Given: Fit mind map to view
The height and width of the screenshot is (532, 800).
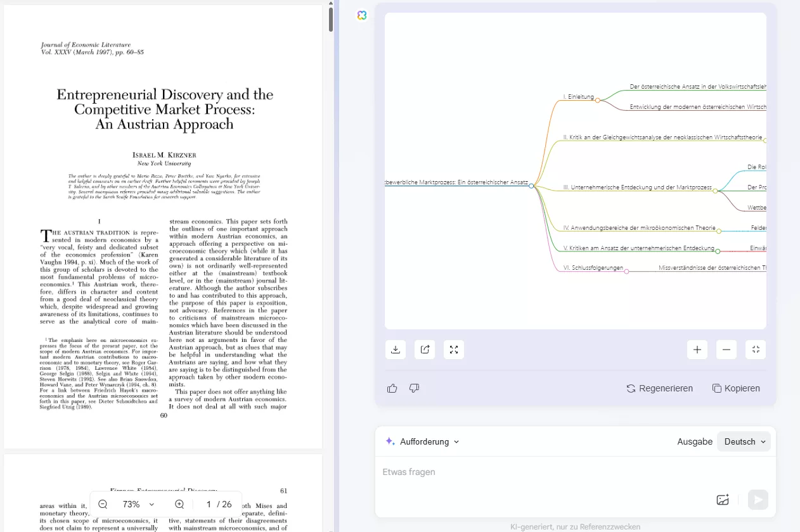Looking at the screenshot, I should [756, 350].
